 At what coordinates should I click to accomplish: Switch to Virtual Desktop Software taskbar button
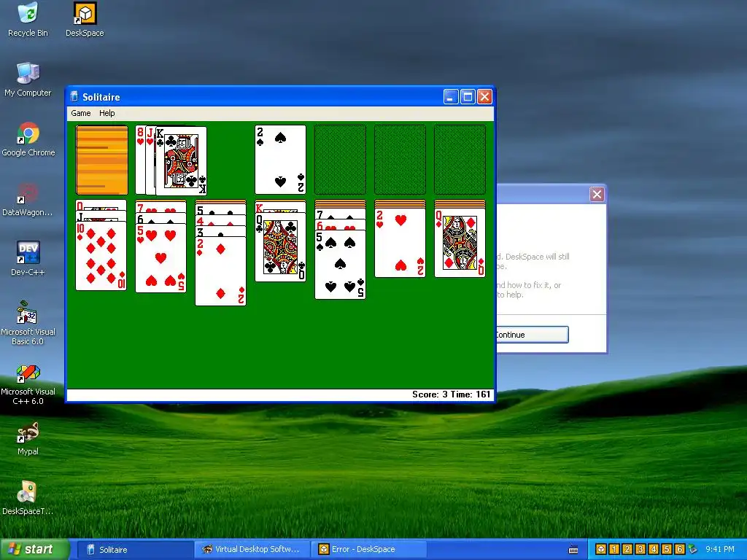click(x=252, y=549)
